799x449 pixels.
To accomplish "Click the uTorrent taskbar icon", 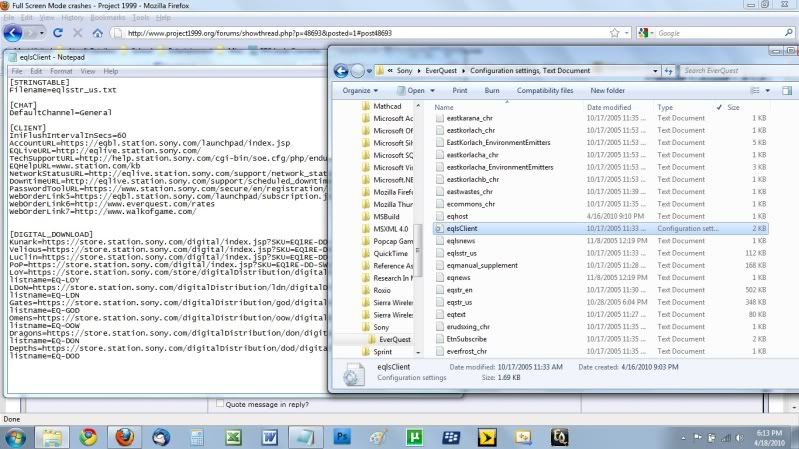I will tap(413, 436).
